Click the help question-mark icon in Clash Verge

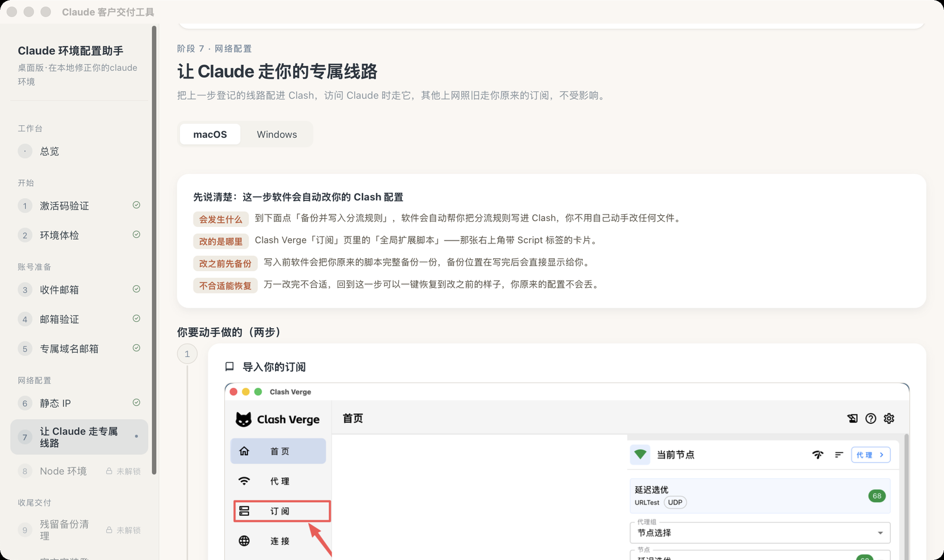(871, 419)
